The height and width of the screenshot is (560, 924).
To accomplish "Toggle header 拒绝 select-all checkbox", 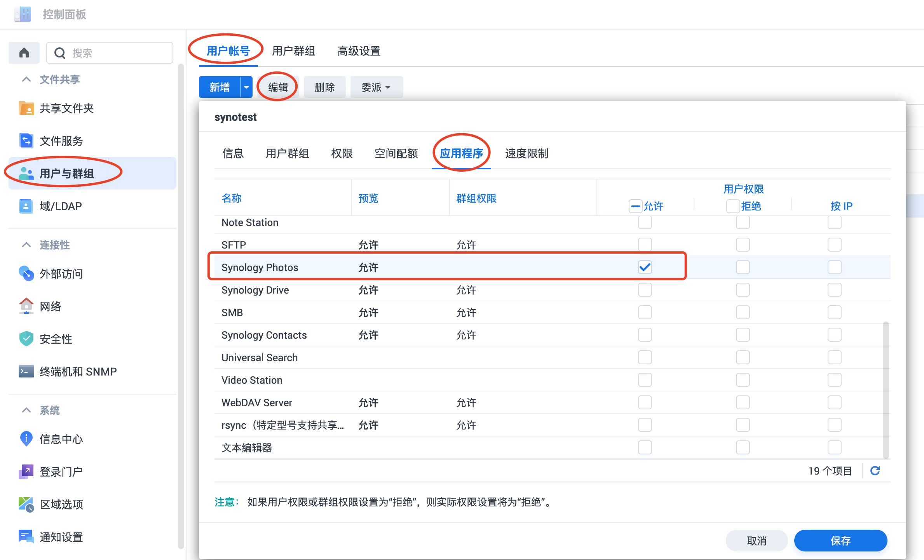I will (733, 206).
